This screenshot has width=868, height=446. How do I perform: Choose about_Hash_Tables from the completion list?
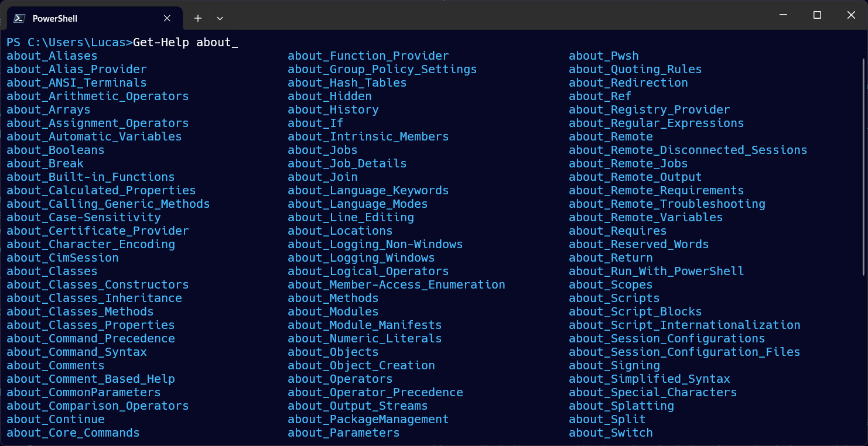click(347, 83)
